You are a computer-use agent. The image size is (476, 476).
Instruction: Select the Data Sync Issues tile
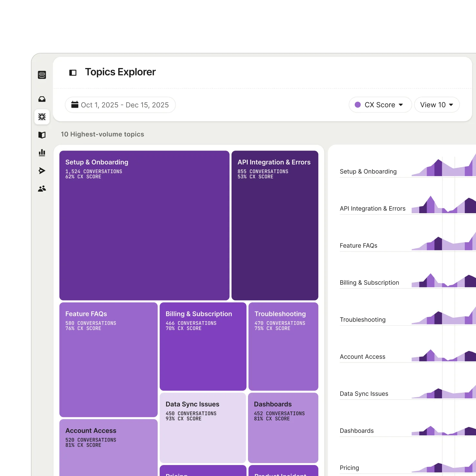[203, 427]
